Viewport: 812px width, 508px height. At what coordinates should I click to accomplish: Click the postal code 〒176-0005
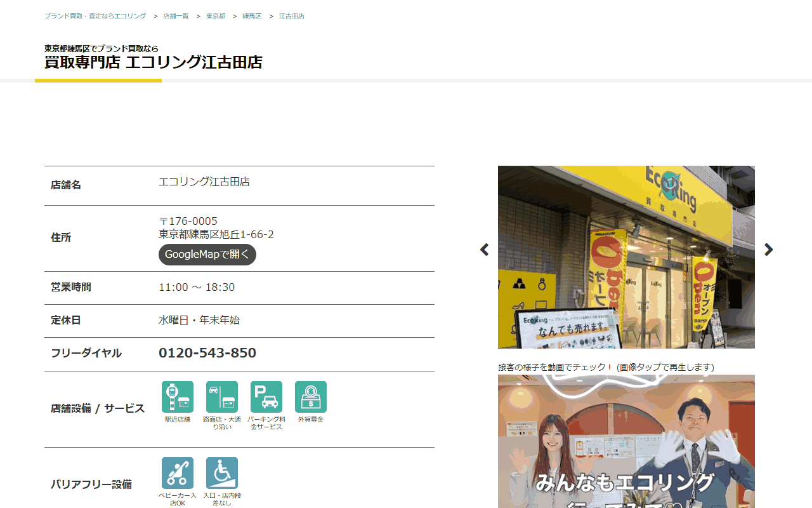click(x=188, y=221)
